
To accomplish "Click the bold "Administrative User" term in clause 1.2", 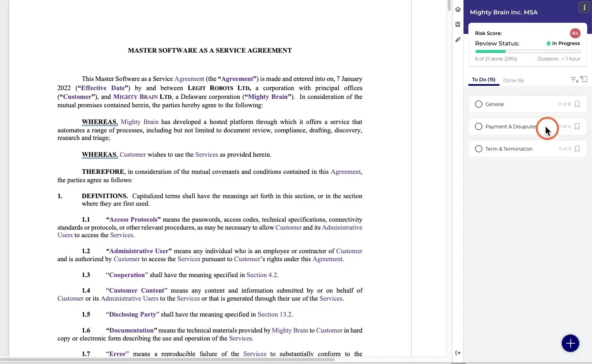I will [x=139, y=251].
